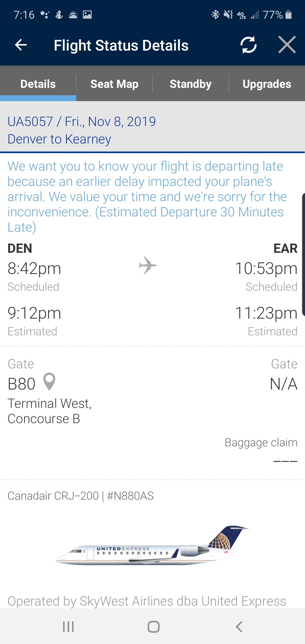This screenshot has height=644, width=305.
Task: Tap the Bluetooth status bar icon
Action: click(x=215, y=14)
